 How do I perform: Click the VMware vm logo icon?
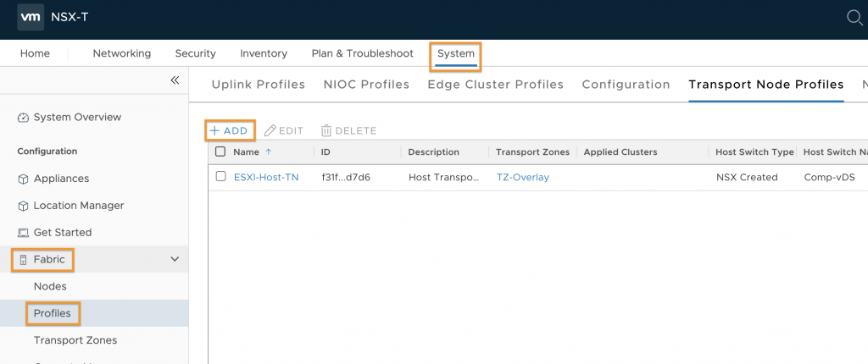(x=31, y=17)
